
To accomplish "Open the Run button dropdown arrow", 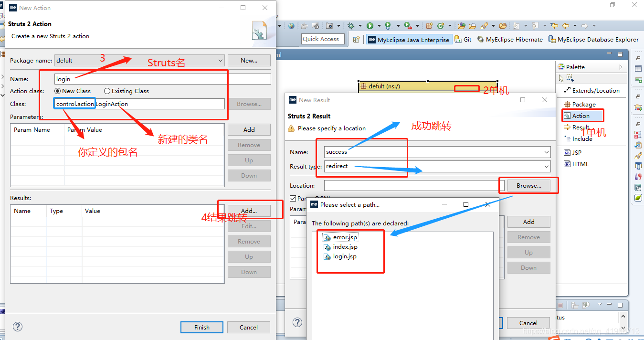I will [379, 26].
